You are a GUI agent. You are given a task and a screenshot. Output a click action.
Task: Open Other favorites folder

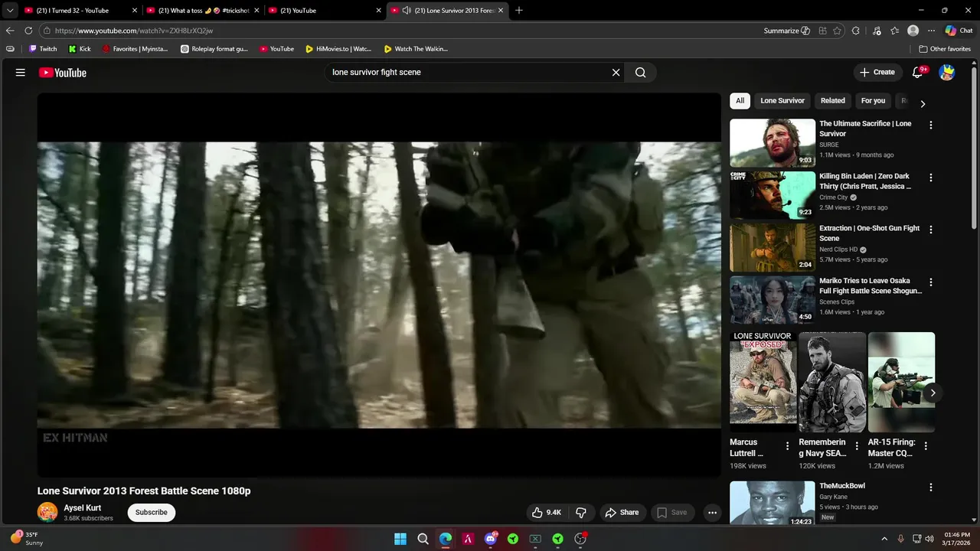[945, 49]
